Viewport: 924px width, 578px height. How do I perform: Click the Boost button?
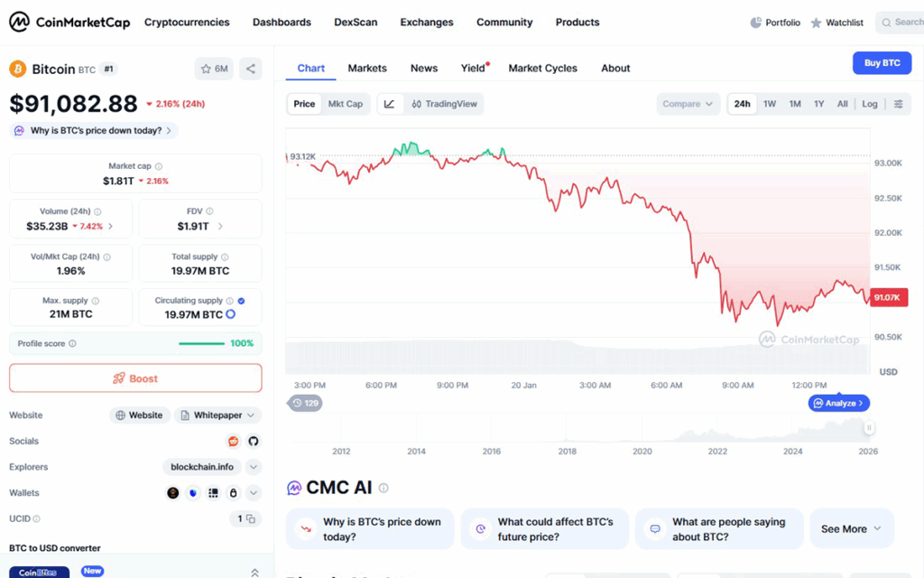[x=135, y=378]
